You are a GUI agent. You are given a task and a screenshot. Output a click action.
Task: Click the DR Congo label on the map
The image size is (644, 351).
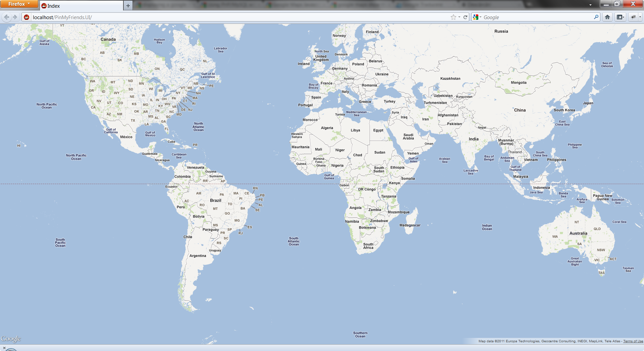point(367,189)
